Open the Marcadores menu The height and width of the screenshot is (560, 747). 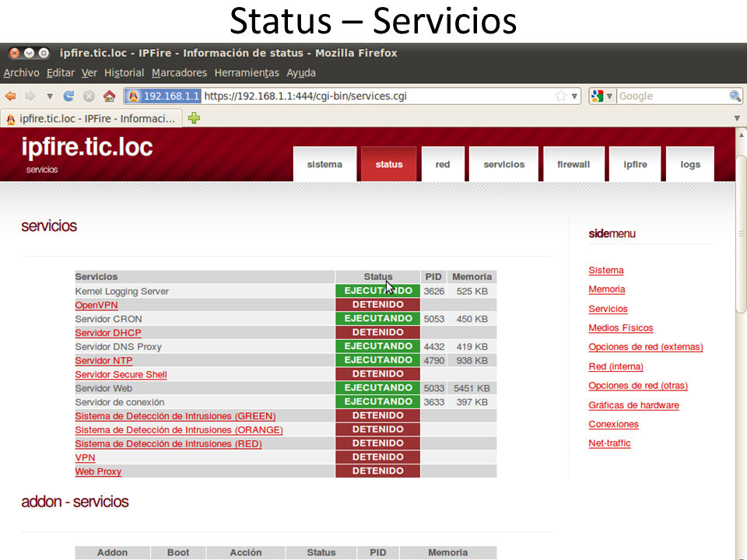pyautogui.click(x=179, y=72)
